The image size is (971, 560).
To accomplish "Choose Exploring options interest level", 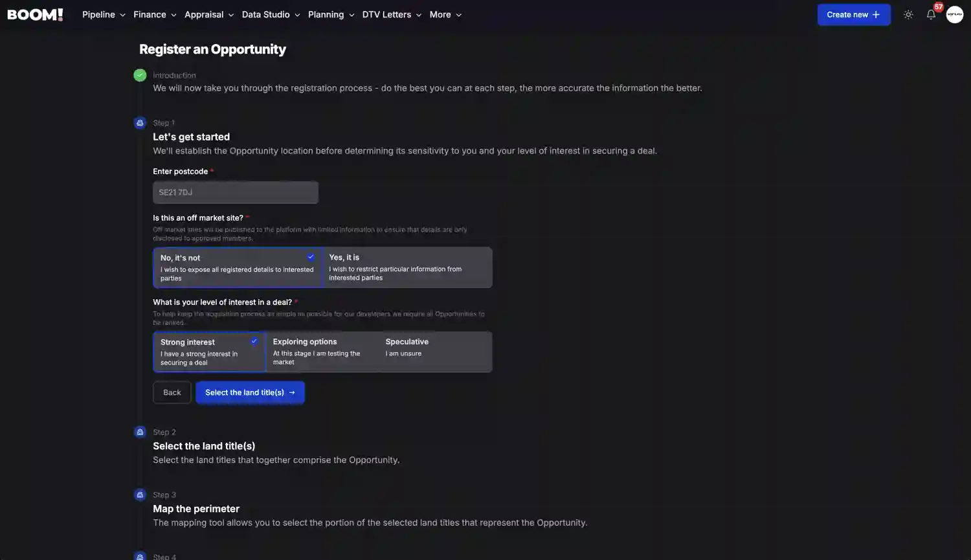I will 322,352.
